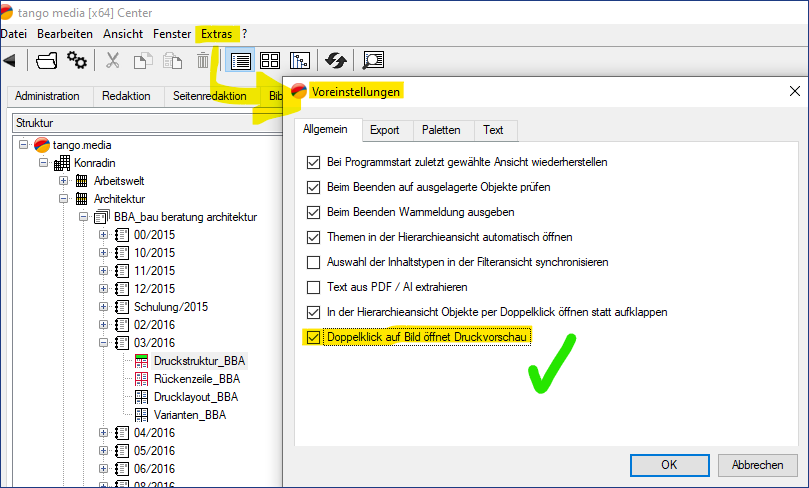
Task: Collapse the 03/2016 tree node
Action: pos(103,343)
